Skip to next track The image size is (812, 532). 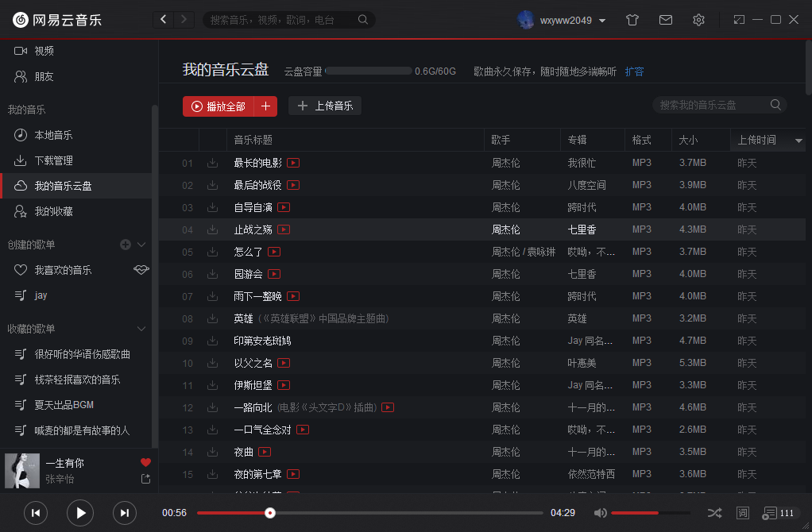click(124, 513)
